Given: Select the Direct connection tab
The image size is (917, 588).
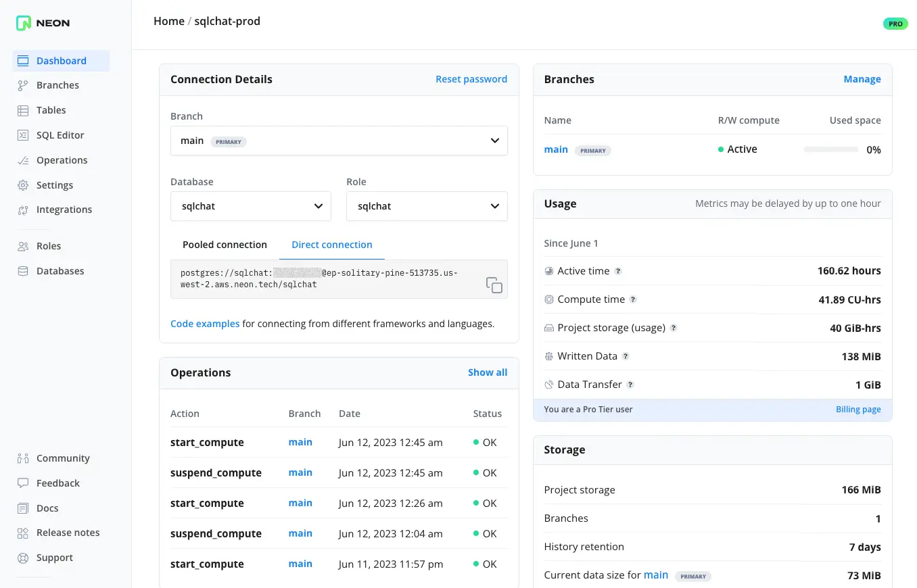Looking at the screenshot, I should click(331, 245).
